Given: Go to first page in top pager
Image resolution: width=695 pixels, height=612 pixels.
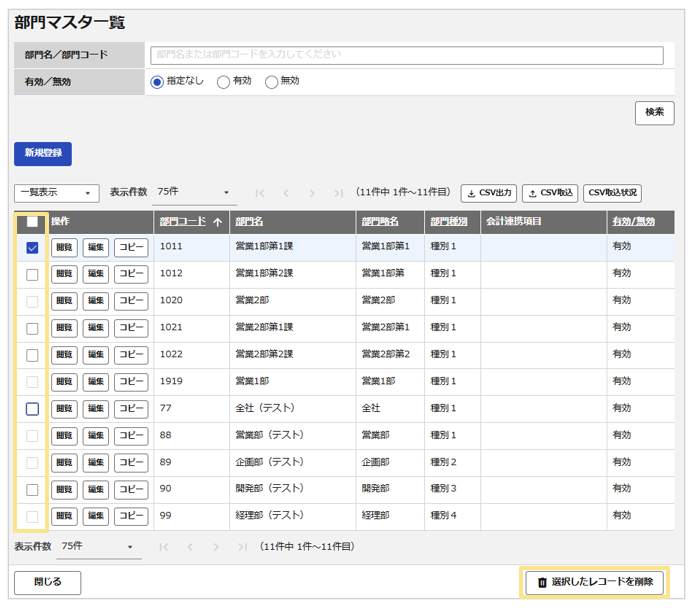Looking at the screenshot, I should click(260, 193).
